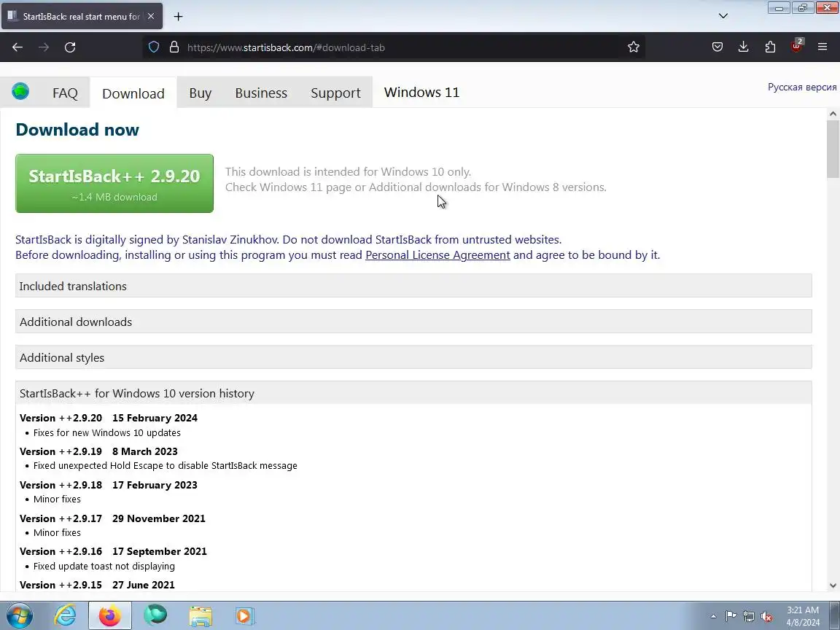
Task: Open the Windows Start button
Action: [x=19, y=615]
